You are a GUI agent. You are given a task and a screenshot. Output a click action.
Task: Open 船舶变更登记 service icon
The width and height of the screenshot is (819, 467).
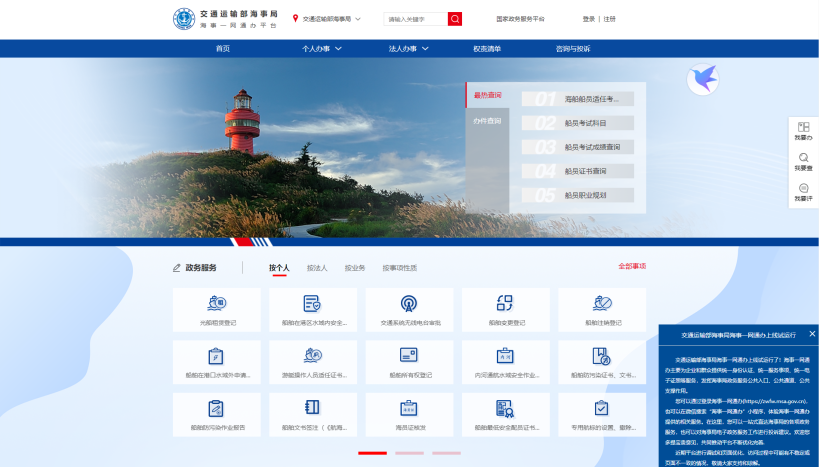(506, 304)
